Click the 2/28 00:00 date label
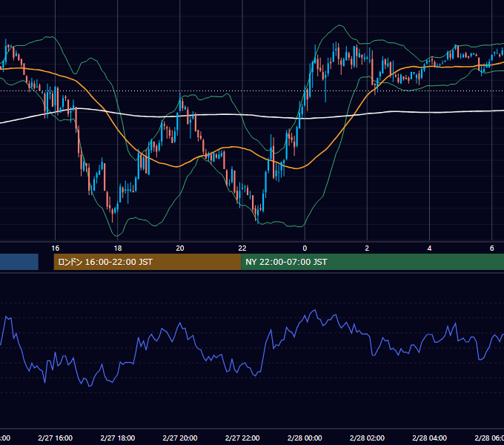This screenshot has height=445, width=504. coord(305,438)
